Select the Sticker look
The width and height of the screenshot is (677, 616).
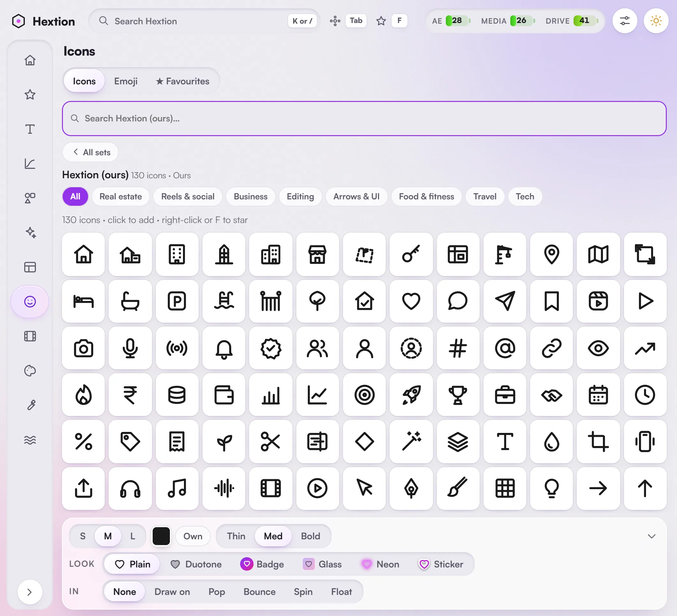(x=441, y=564)
